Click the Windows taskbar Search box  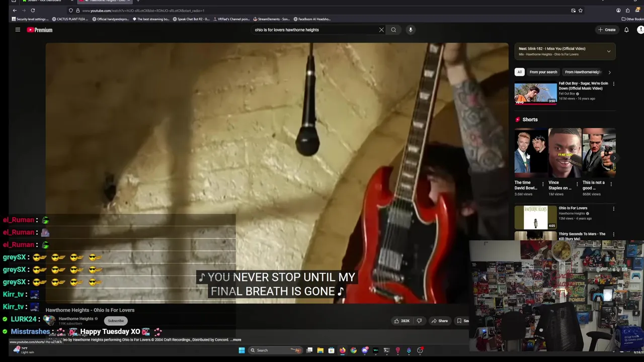[x=276, y=350]
